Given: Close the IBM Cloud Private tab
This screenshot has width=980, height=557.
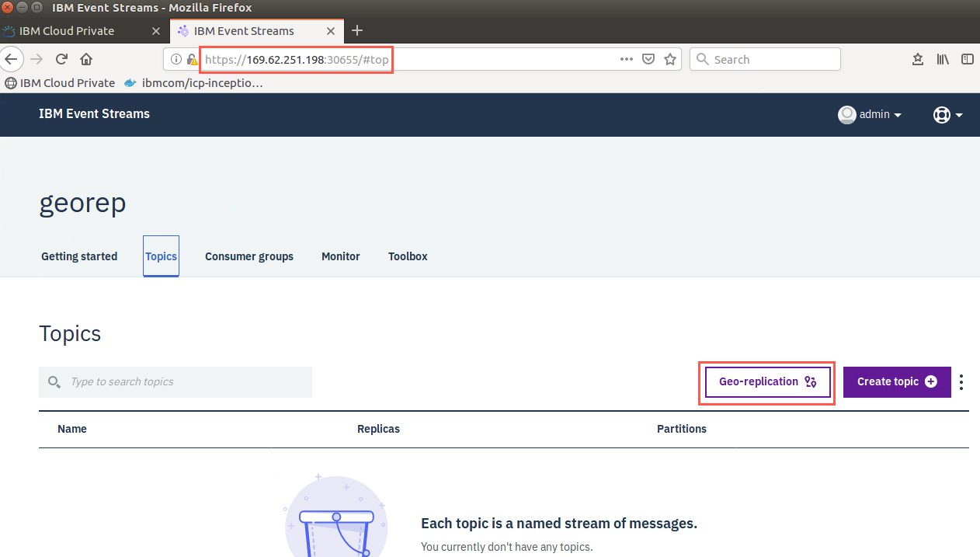Looking at the screenshot, I should coord(155,31).
